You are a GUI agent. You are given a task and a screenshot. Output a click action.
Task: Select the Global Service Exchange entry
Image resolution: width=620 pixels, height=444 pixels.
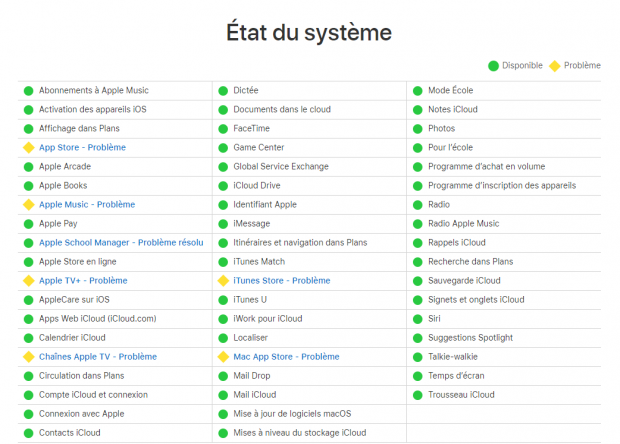pyautogui.click(x=281, y=166)
